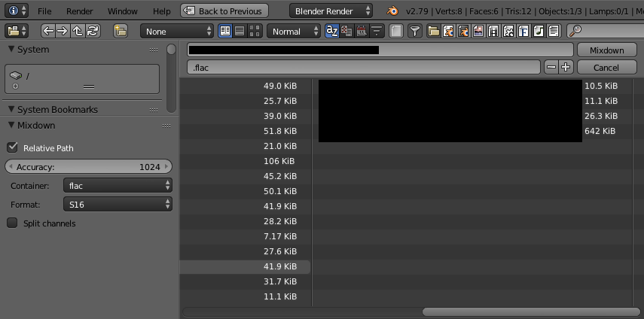Add a bookmark with the plus icon under System
This screenshot has width=644, height=319.
[16, 86]
